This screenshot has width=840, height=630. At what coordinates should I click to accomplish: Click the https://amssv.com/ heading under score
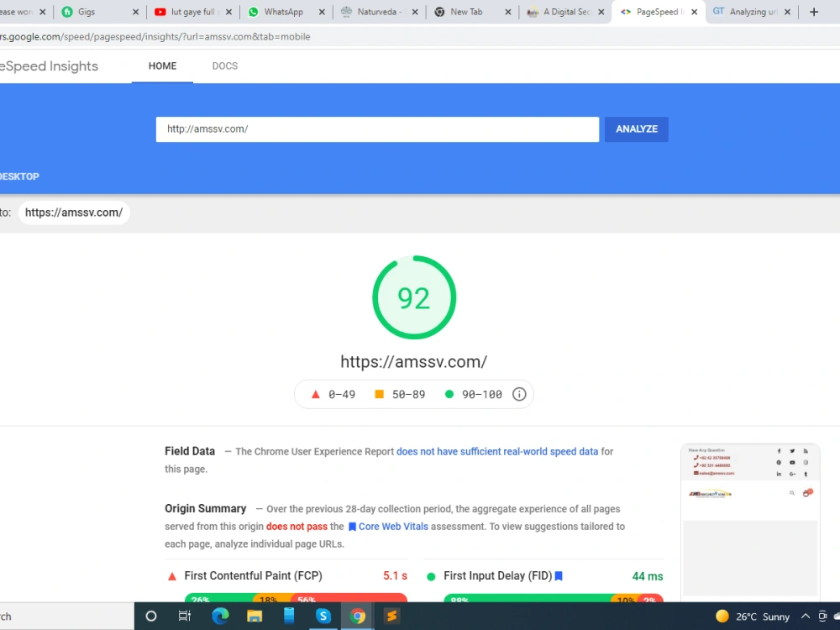click(x=413, y=361)
